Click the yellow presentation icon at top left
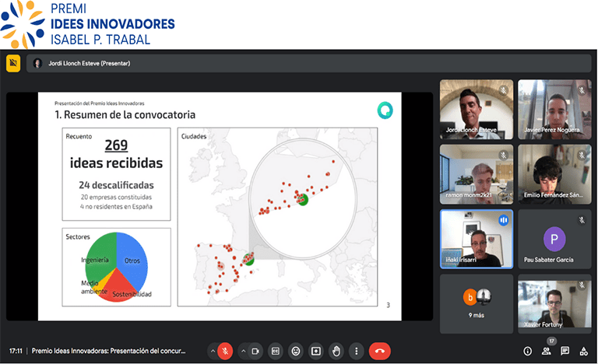Screen dimensions: 598x364 point(13,63)
